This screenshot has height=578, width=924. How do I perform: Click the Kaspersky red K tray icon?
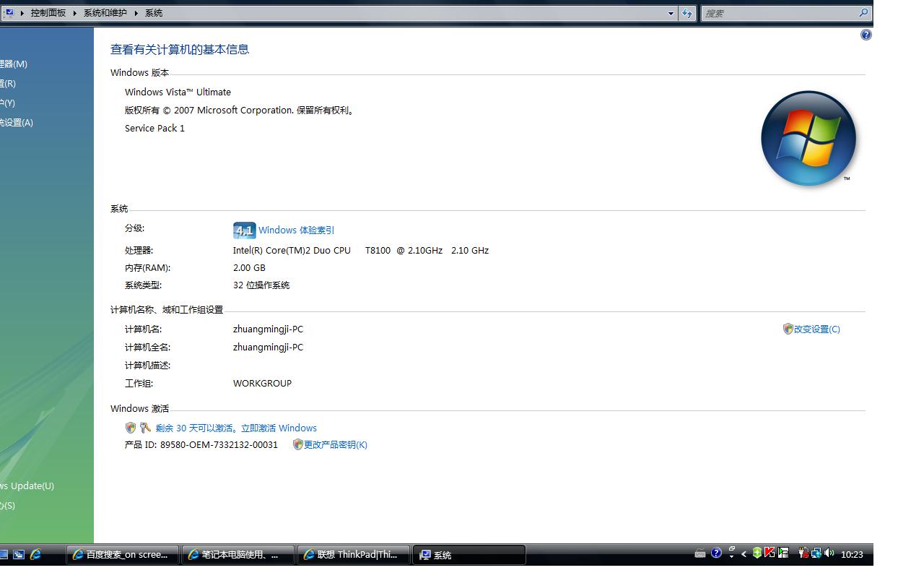(x=770, y=553)
